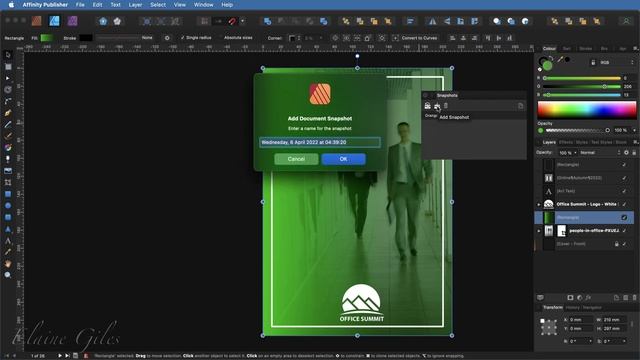The width and height of the screenshot is (640, 360).
Task: Open the Select menu
Action: (x=158, y=5)
